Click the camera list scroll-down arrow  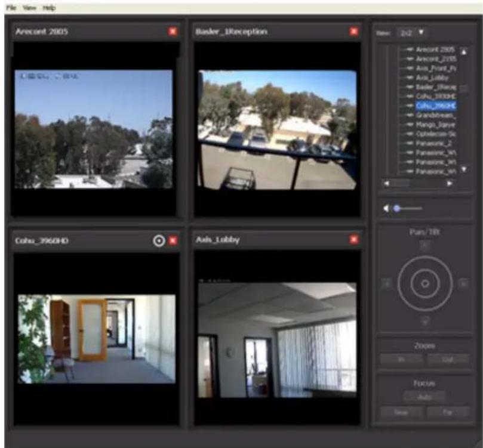tap(464, 169)
